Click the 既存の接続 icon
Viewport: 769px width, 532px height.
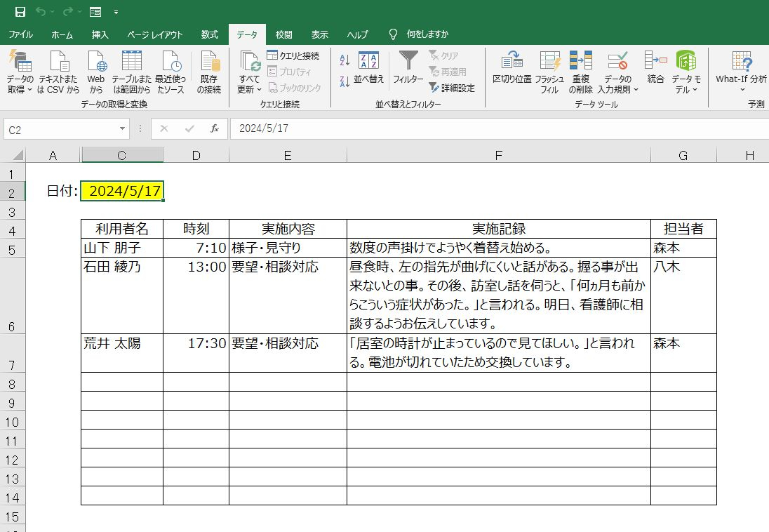(208, 72)
